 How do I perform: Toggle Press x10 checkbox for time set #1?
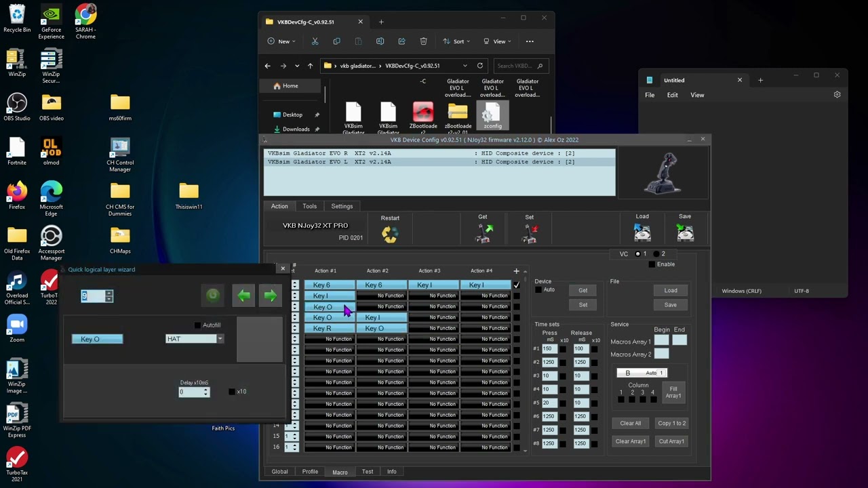click(563, 349)
